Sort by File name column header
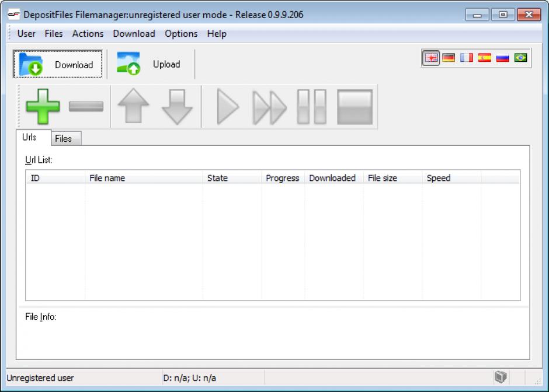This screenshot has height=392, width=549. 144,178
